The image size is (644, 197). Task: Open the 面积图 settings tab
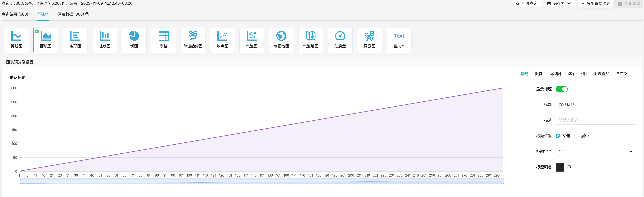(x=555, y=74)
